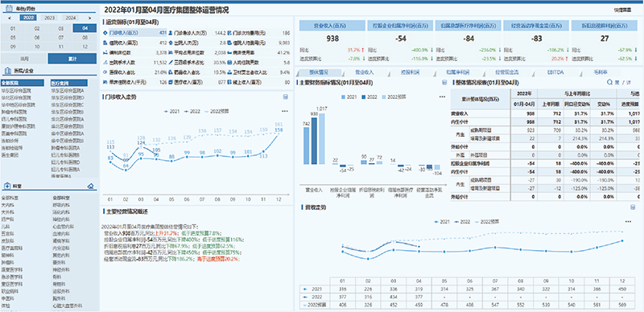Go to the next year range arrow
The width and height of the screenshot is (644, 312).
(89, 18)
